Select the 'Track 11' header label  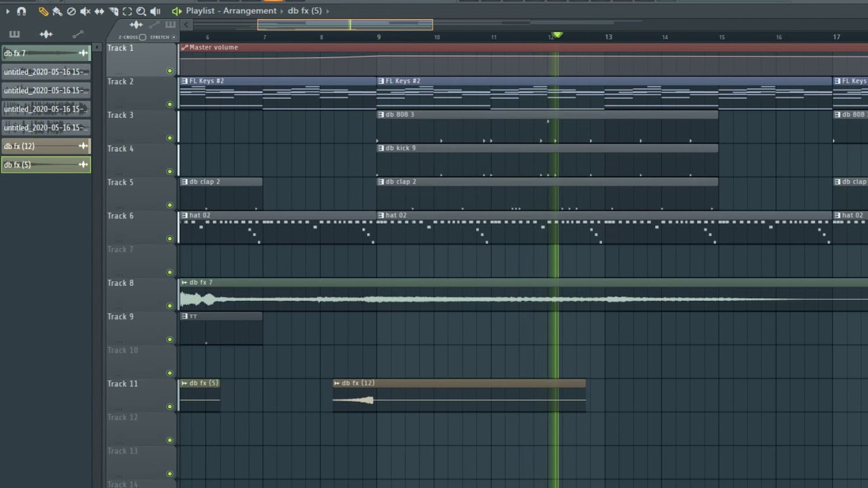coord(122,384)
